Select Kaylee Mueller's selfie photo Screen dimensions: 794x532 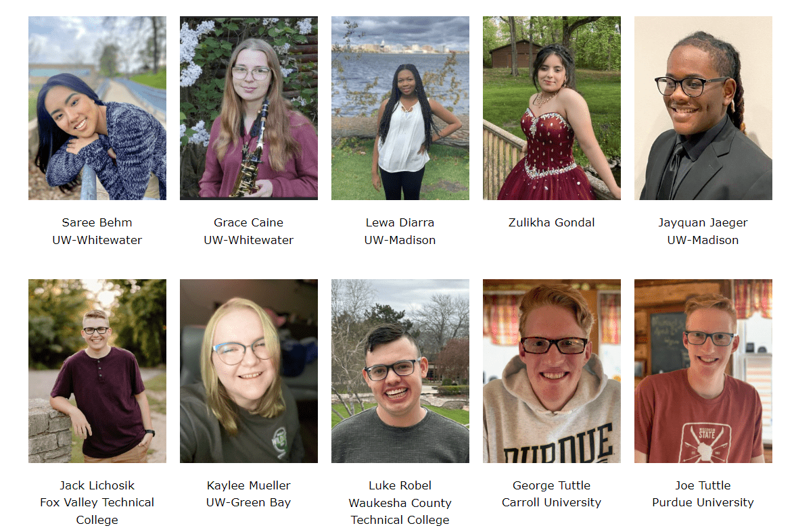(x=249, y=371)
